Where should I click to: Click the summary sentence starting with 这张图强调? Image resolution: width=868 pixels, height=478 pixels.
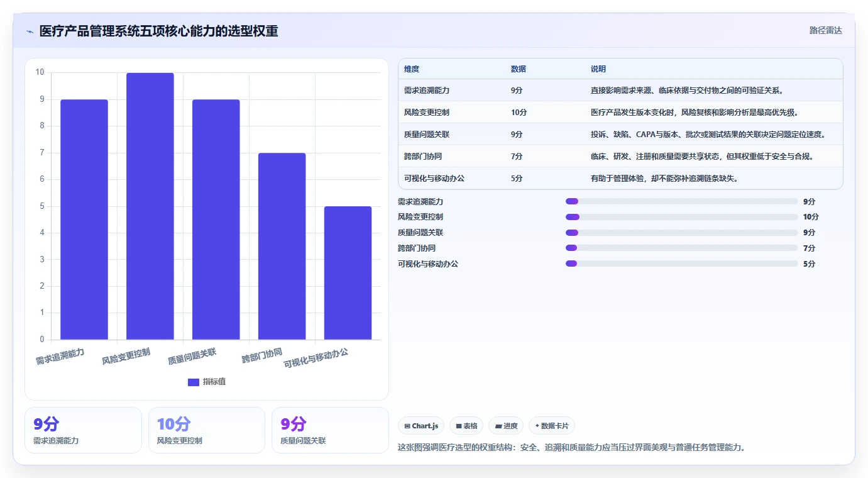pyautogui.click(x=571, y=448)
